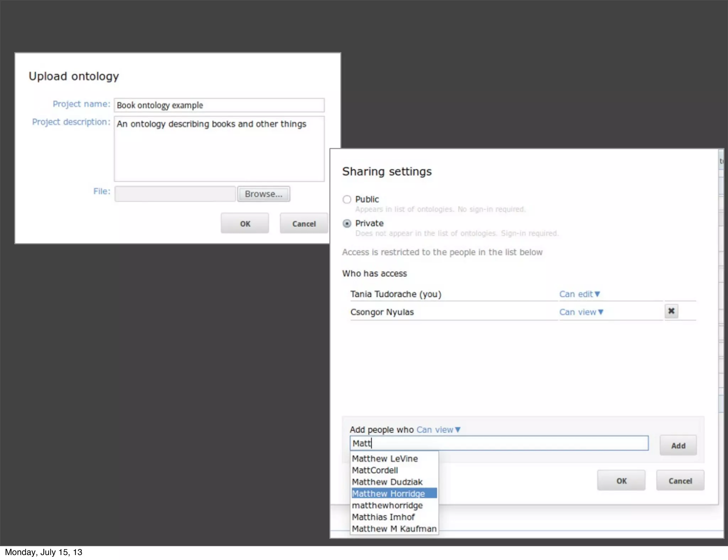Choose matthewhorridge lowercase suggestion
The height and width of the screenshot is (560, 728).
(387, 505)
